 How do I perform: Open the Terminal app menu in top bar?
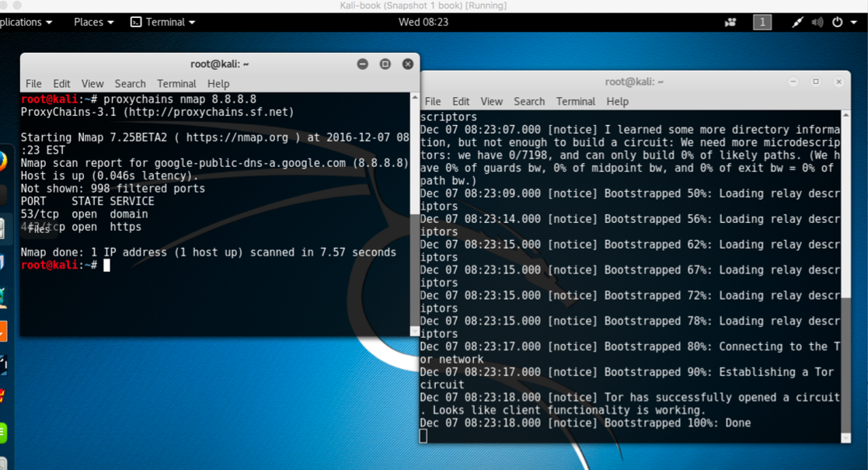click(163, 23)
